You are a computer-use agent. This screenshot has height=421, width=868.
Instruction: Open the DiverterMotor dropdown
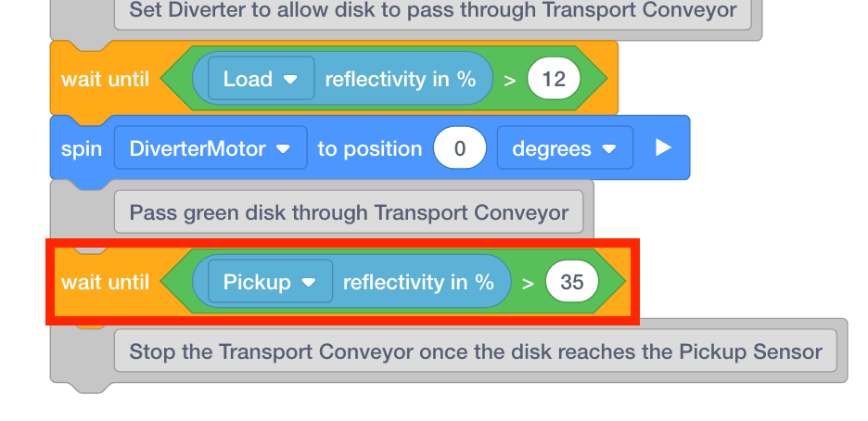click(211, 148)
